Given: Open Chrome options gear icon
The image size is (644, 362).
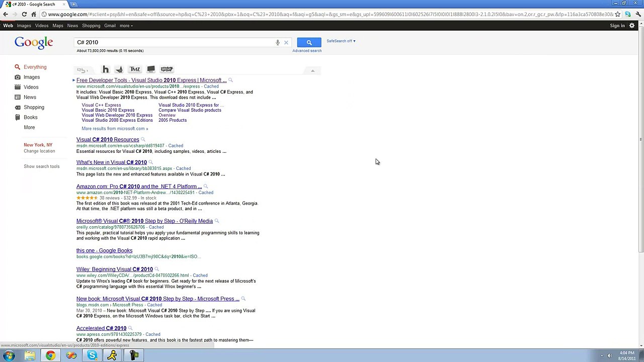Looking at the screenshot, I should tap(632, 26).
